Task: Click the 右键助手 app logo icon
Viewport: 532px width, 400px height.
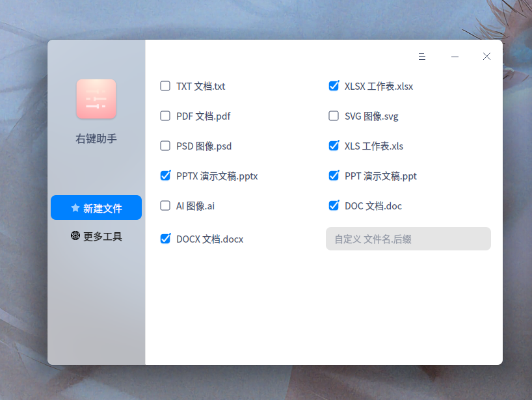Action: (96, 99)
